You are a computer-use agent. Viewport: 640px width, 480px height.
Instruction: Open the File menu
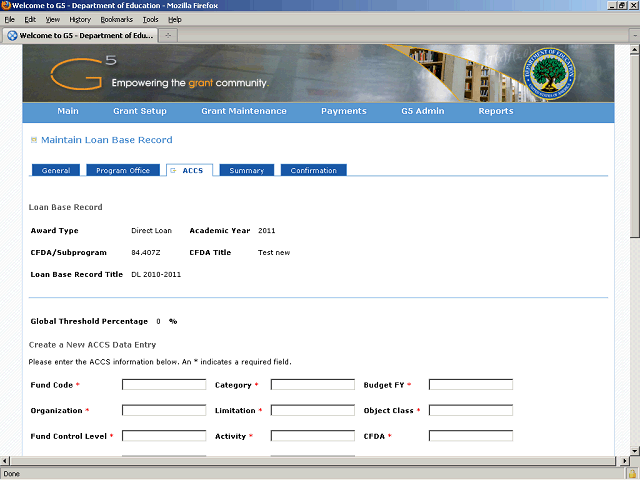(x=9, y=19)
